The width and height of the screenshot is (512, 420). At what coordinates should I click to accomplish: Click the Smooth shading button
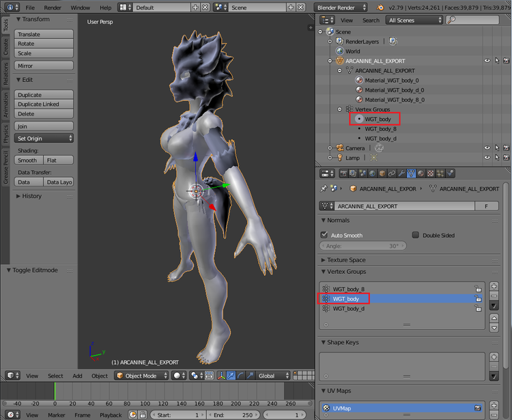coord(29,160)
